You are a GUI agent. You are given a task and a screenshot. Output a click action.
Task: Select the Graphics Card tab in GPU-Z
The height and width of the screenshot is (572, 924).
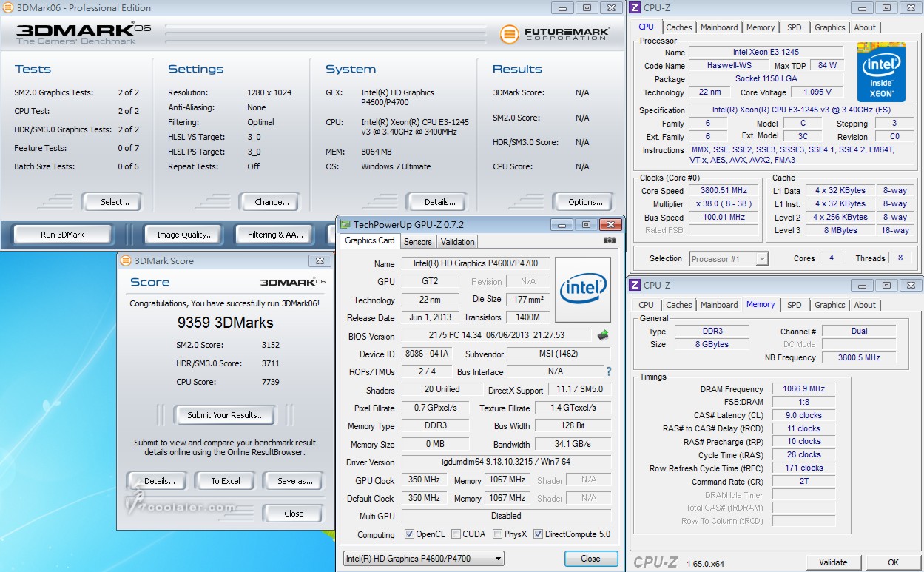click(370, 240)
